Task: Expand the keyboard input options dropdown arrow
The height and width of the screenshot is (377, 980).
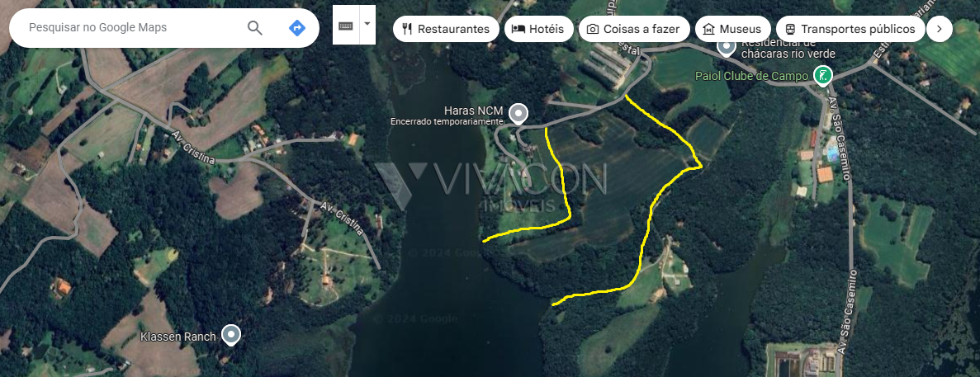Action: (367, 25)
